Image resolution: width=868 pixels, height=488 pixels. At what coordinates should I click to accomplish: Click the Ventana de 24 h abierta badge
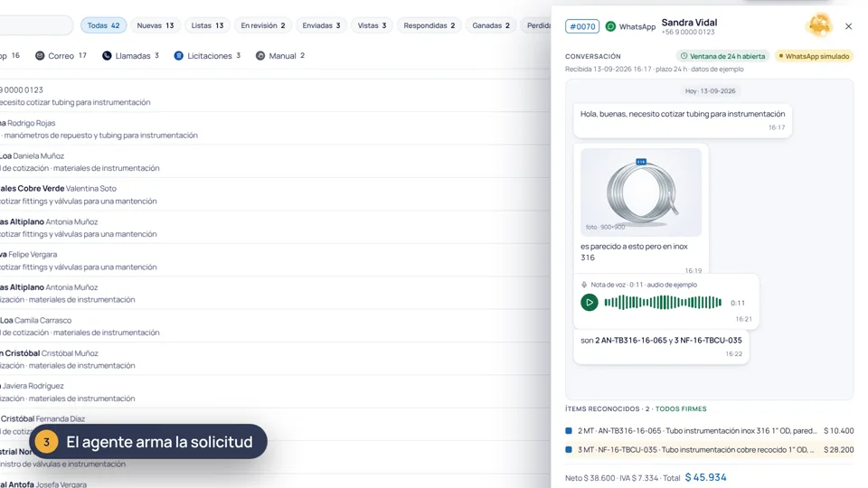(x=722, y=56)
